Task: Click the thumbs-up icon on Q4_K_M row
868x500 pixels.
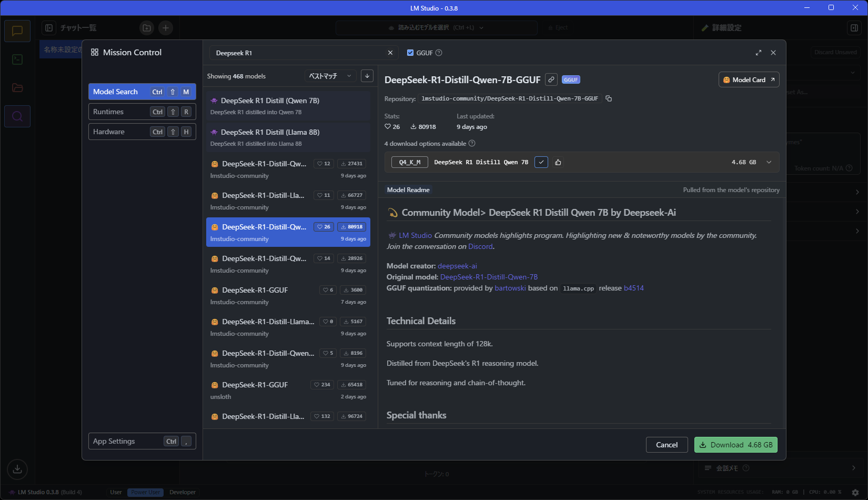Action: pyautogui.click(x=558, y=162)
